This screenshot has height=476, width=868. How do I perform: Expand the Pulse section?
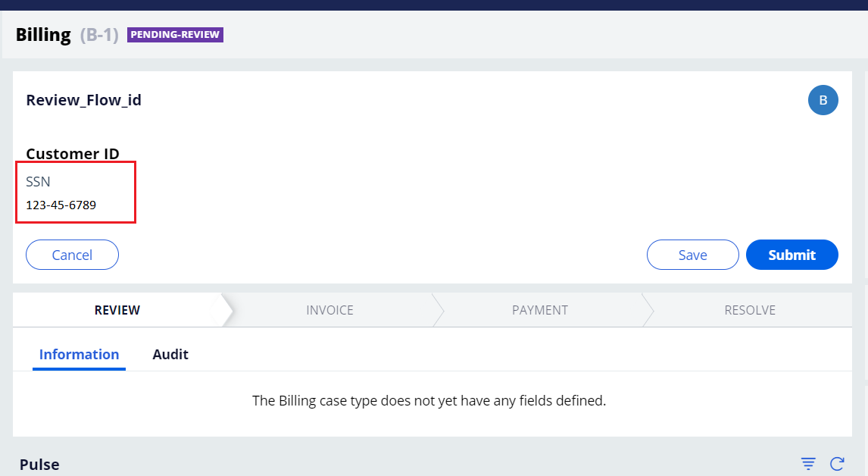tap(39, 464)
